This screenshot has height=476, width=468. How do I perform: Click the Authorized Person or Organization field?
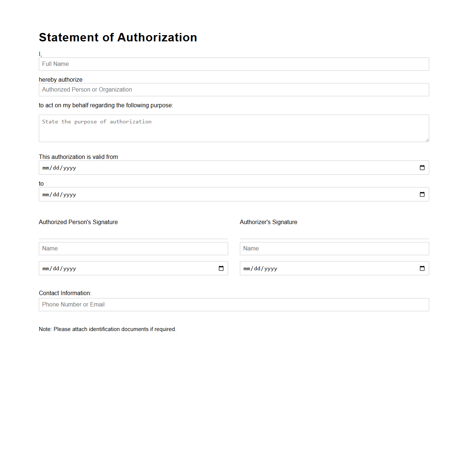(x=234, y=89)
